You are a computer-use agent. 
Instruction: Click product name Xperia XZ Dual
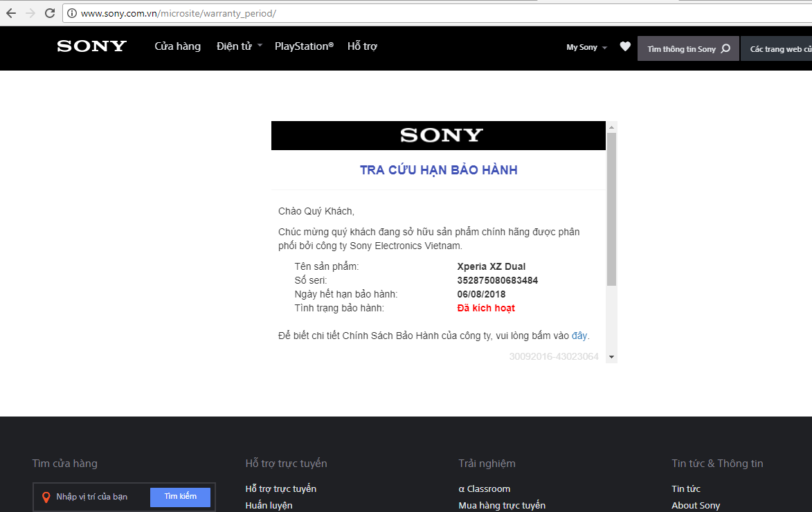(491, 266)
